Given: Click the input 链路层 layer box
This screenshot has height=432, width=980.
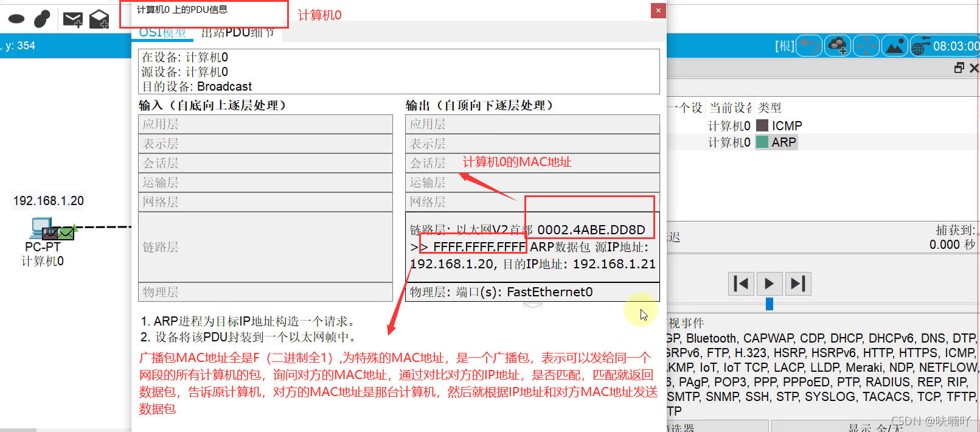Looking at the screenshot, I should (265, 247).
